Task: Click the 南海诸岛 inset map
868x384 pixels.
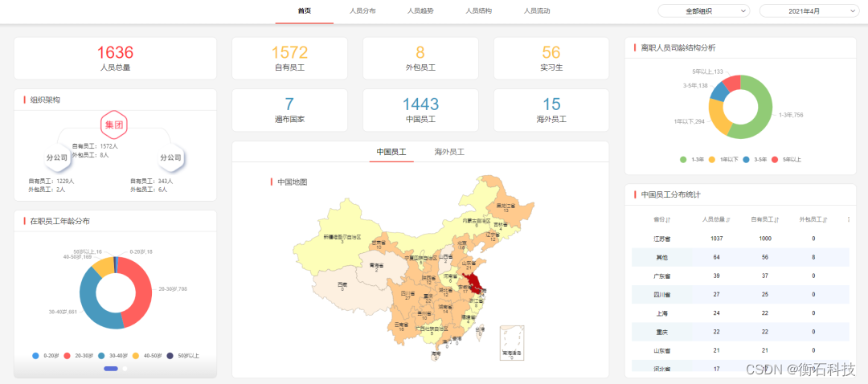Action: tap(511, 342)
